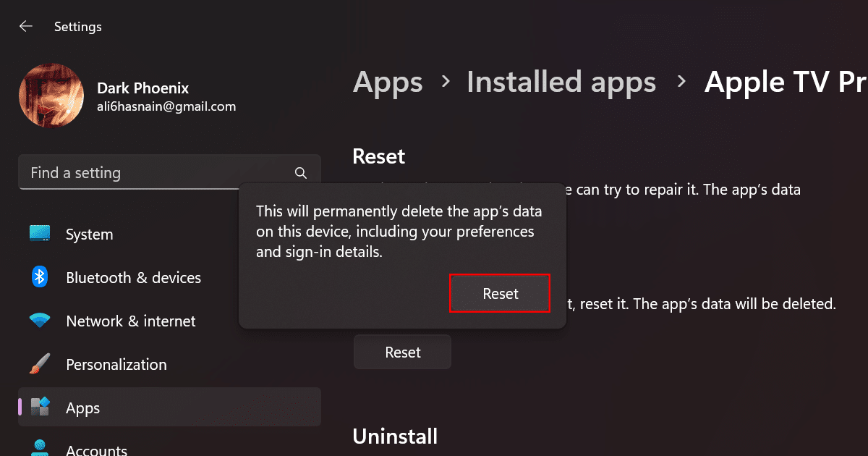Select Bluetooth & devices label
868x456 pixels.
tap(133, 278)
